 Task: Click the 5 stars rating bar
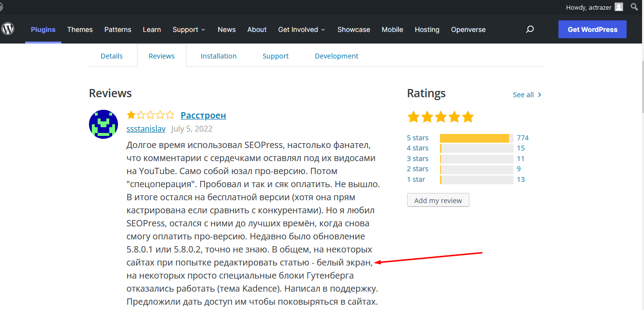tap(477, 138)
